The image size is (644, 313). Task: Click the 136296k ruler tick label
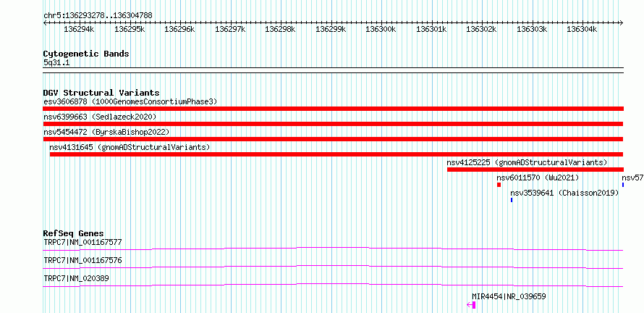click(180, 29)
